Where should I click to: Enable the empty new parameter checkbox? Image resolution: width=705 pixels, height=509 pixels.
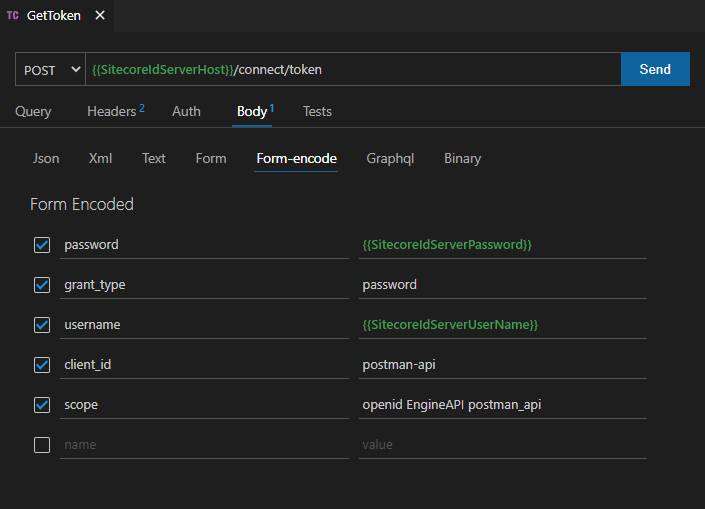42,445
